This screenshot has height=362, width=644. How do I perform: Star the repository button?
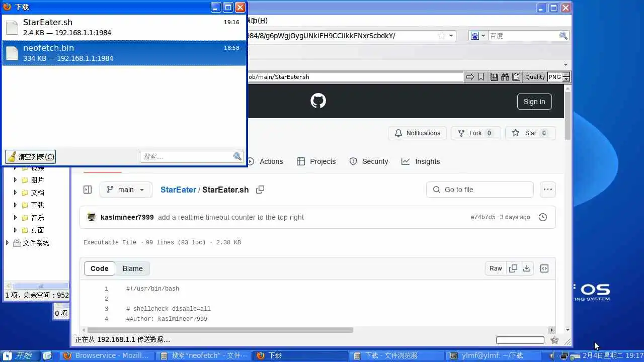tap(530, 133)
